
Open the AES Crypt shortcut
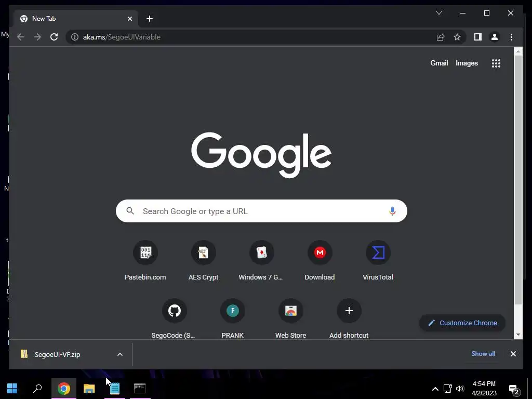tap(203, 261)
